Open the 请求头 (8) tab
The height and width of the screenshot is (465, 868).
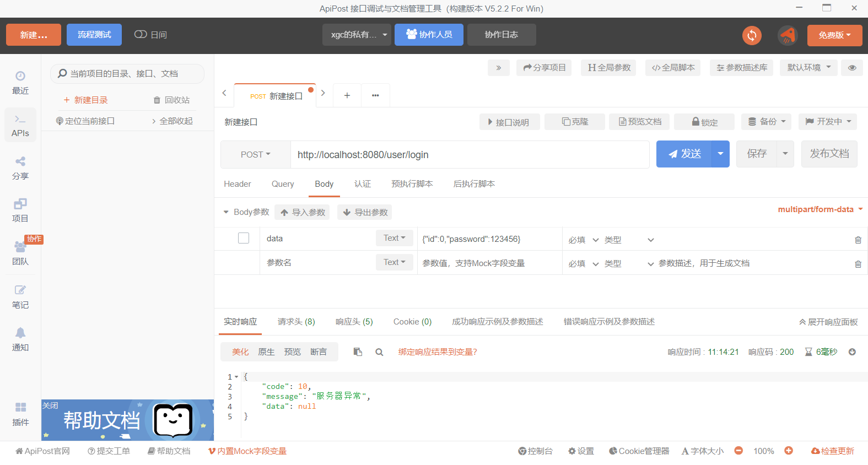(296, 322)
